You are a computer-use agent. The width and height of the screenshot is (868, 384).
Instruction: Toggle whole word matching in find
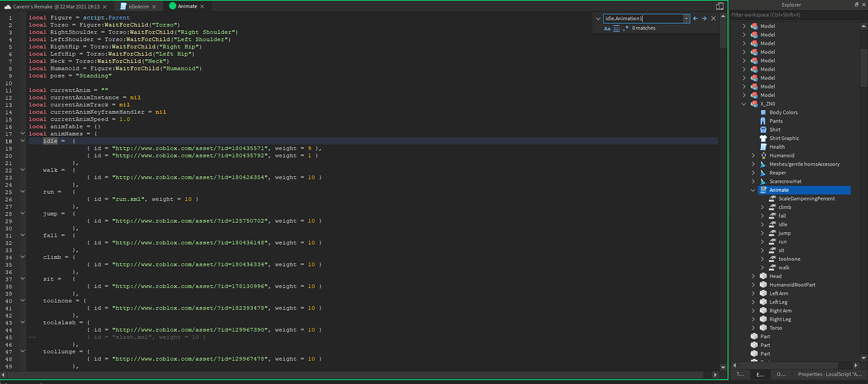point(616,28)
